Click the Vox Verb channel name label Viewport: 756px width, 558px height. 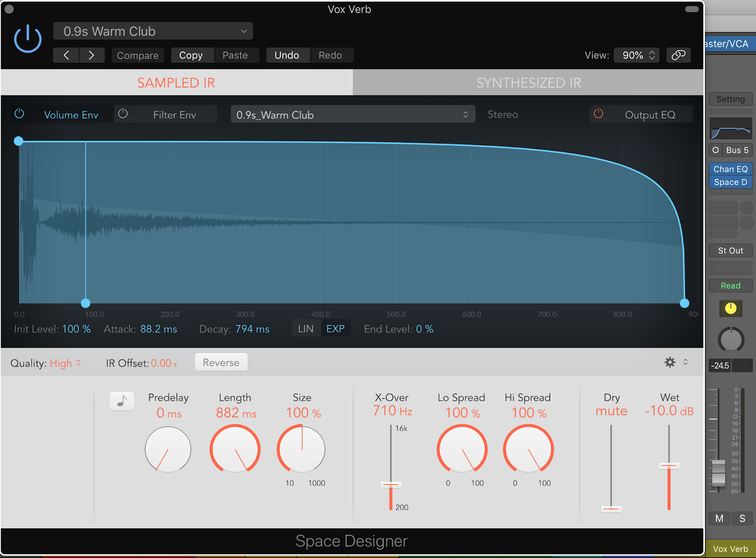click(x=730, y=549)
